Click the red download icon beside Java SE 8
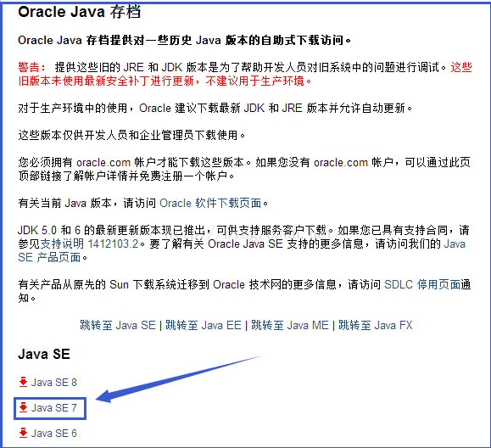Screen dimensions: 491x448 pos(23,382)
